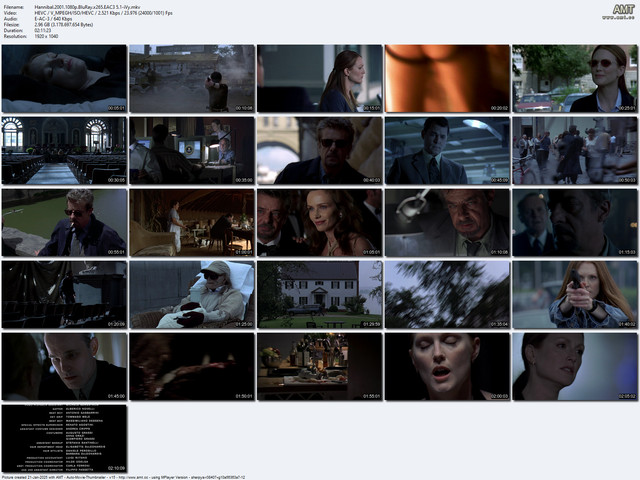Click the white house frame at 01:29:59
Screen dimensions: 640x480
click(x=320, y=295)
